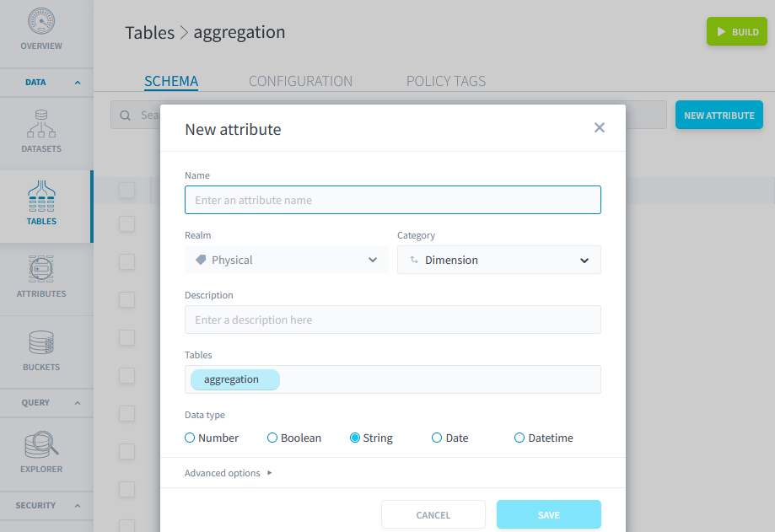The width and height of the screenshot is (775, 532).
Task: Select the Date data type radio
Action: tap(437, 438)
